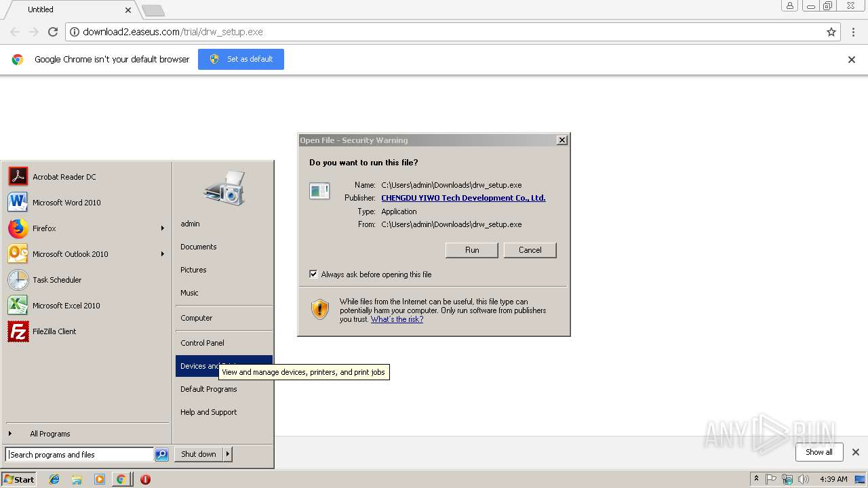Click Set as default button
Screen dimensions: 868x488
(x=241, y=59)
